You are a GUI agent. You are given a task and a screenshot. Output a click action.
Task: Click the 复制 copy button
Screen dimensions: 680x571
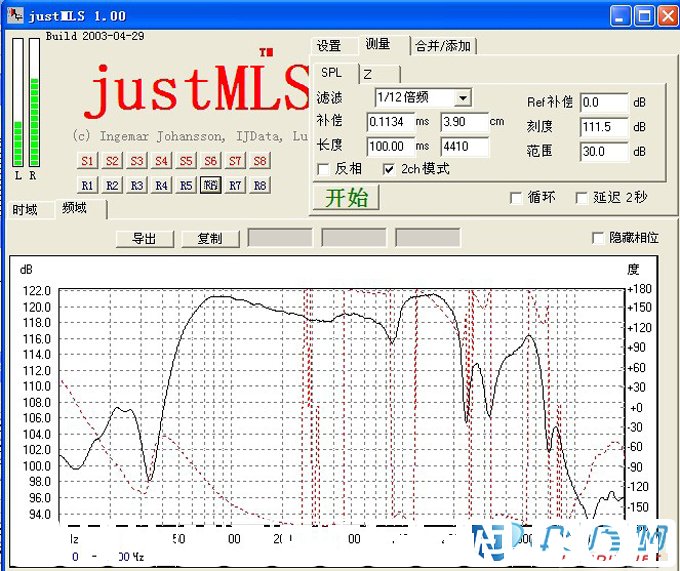pos(210,238)
